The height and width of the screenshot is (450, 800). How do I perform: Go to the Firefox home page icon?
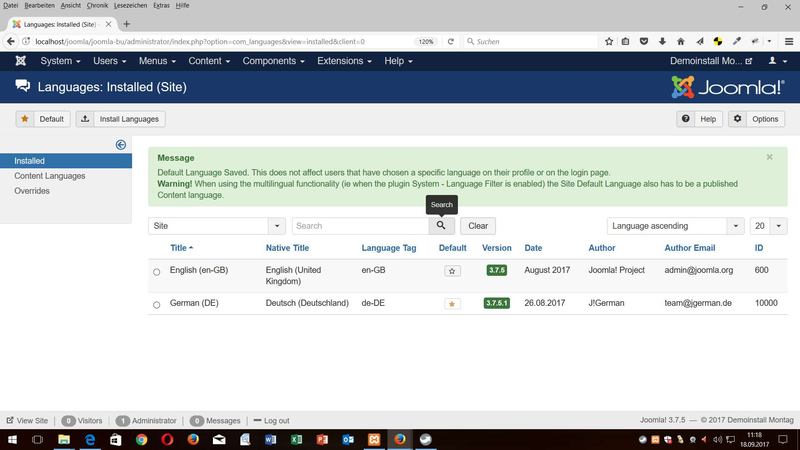[x=681, y=41]
